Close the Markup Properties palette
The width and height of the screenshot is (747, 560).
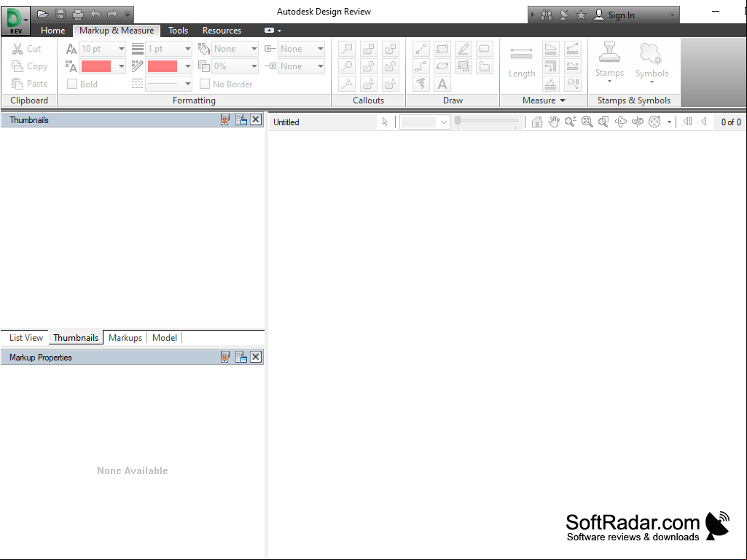(x=256, y=357)
